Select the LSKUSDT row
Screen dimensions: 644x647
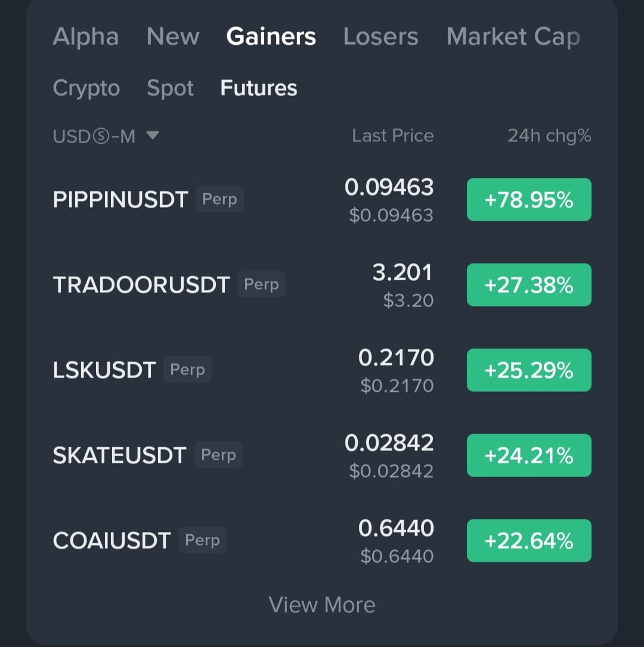coord(104,370)
